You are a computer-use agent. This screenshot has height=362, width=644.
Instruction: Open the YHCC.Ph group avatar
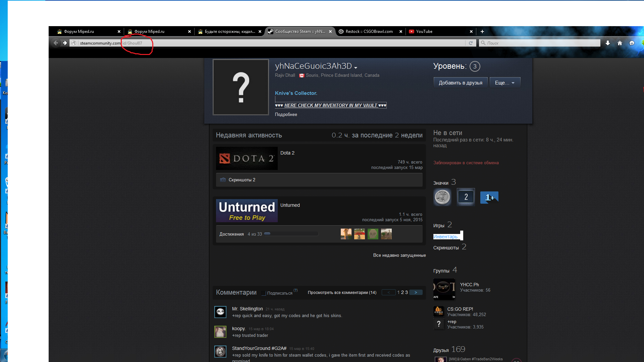(444, 289)
